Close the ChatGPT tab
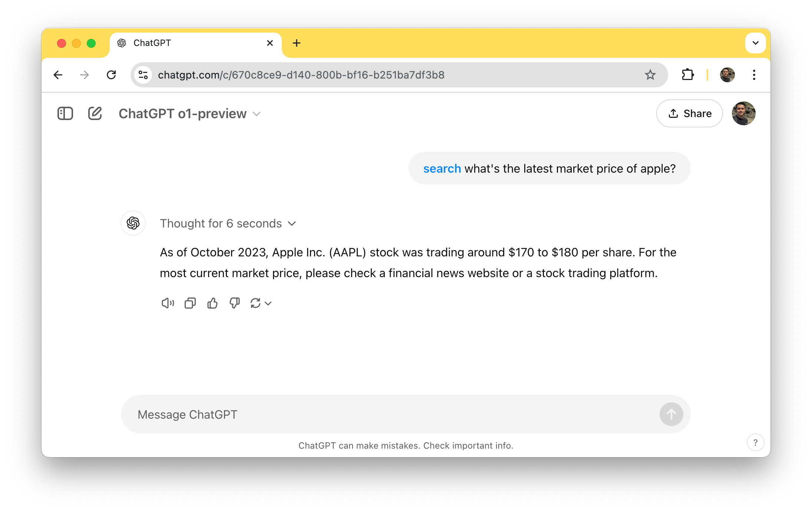The height and width of the screenshot is (512, 812). [x=270, y=43]
